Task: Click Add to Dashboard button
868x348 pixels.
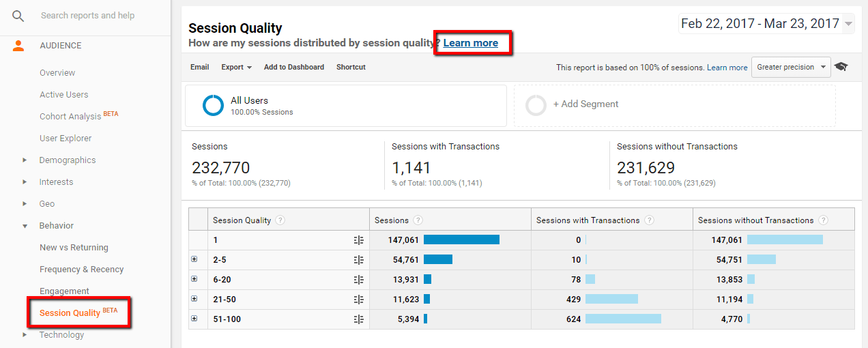Action: click(293, 67)
